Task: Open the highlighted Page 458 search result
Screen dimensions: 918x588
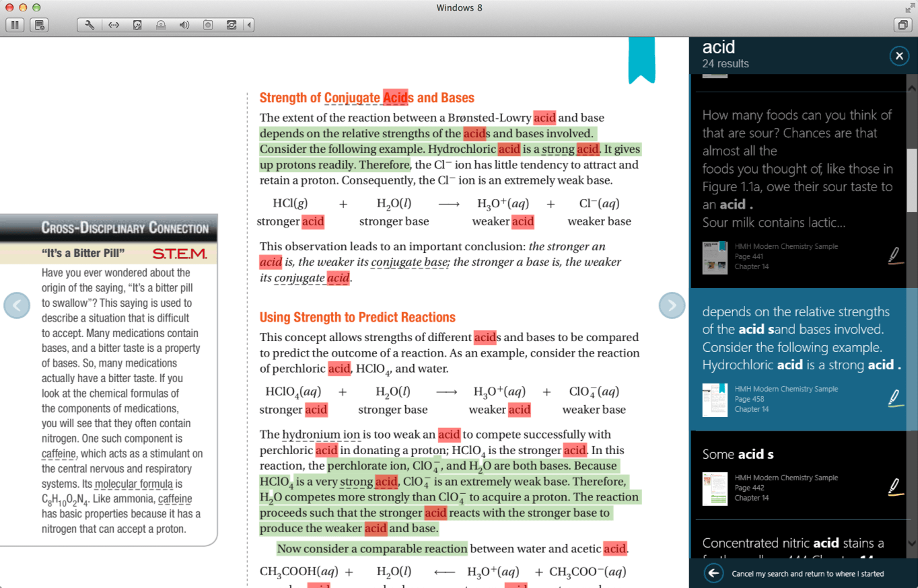Action: click(x=798, y=360)
